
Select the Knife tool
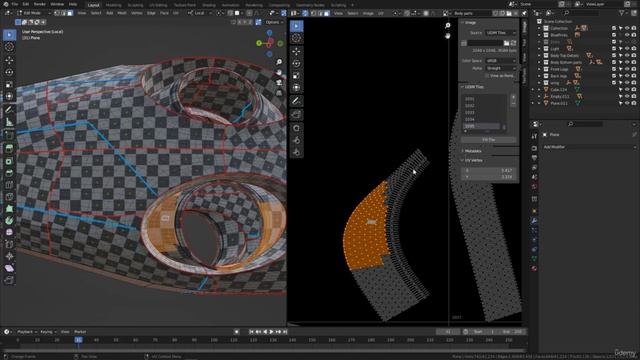(9, 197)
